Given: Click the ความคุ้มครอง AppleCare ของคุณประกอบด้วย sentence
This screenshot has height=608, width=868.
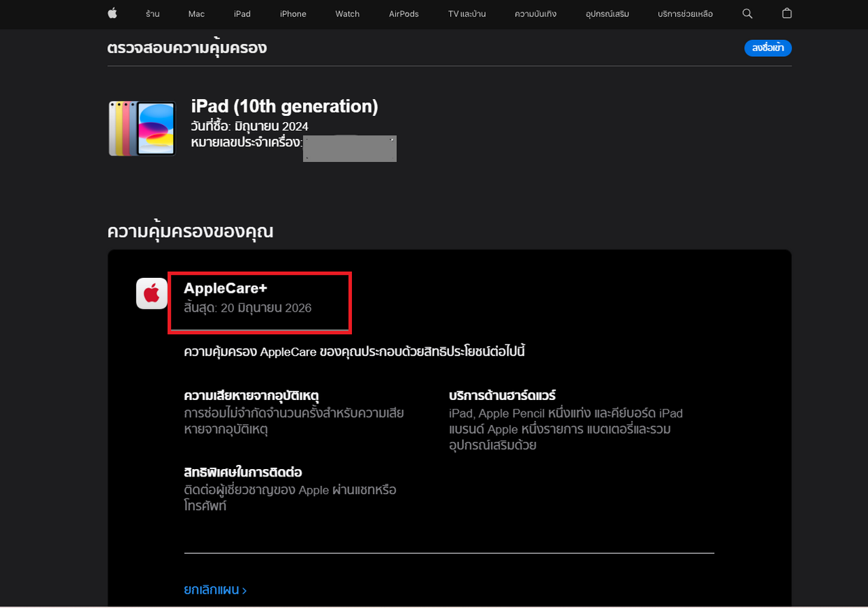Looking at the screenshot, I should (355, 352).
